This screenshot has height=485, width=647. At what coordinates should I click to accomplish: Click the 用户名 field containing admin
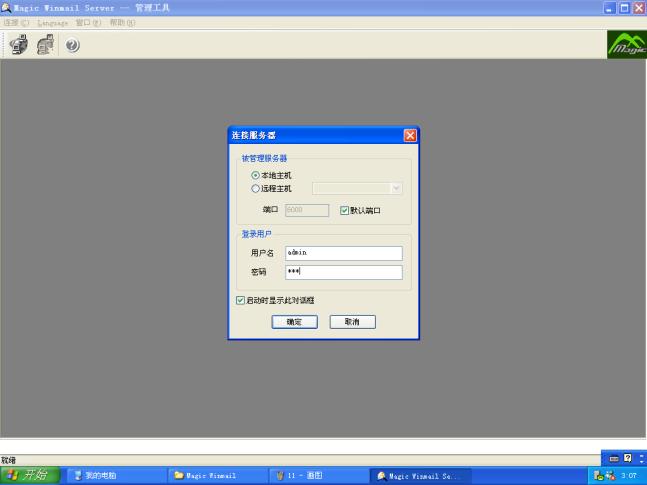[x=343, y=253]
